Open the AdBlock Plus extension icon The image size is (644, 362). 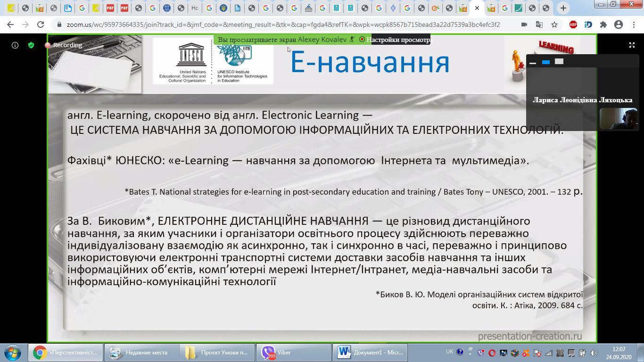(x=573, y=25)
